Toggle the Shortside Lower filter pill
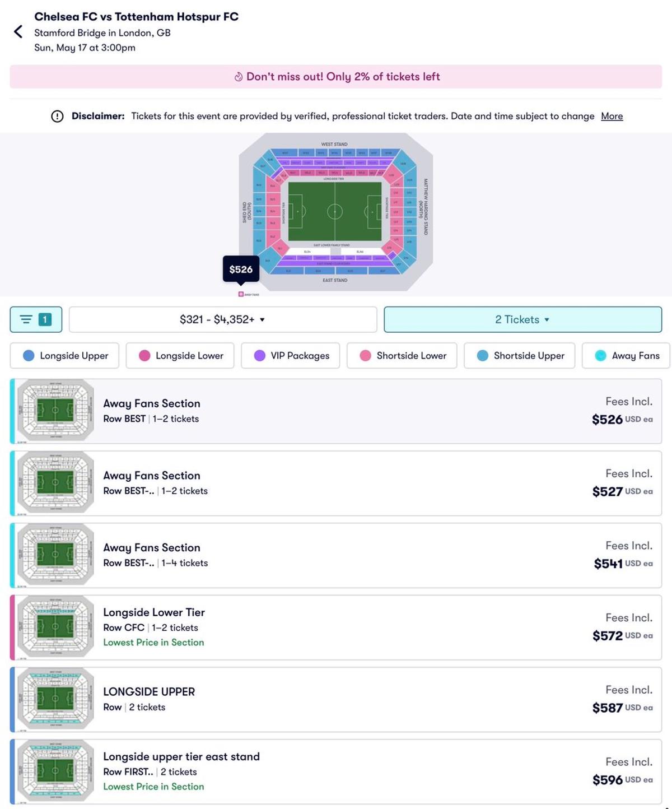Screen dimensions: 672x809 coord(402,355)
